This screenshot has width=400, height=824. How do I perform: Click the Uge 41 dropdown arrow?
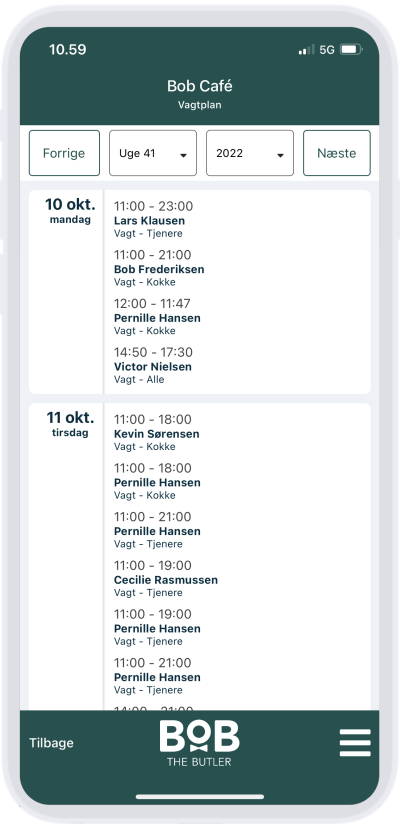pyautogui.click(x=183, y=155)
